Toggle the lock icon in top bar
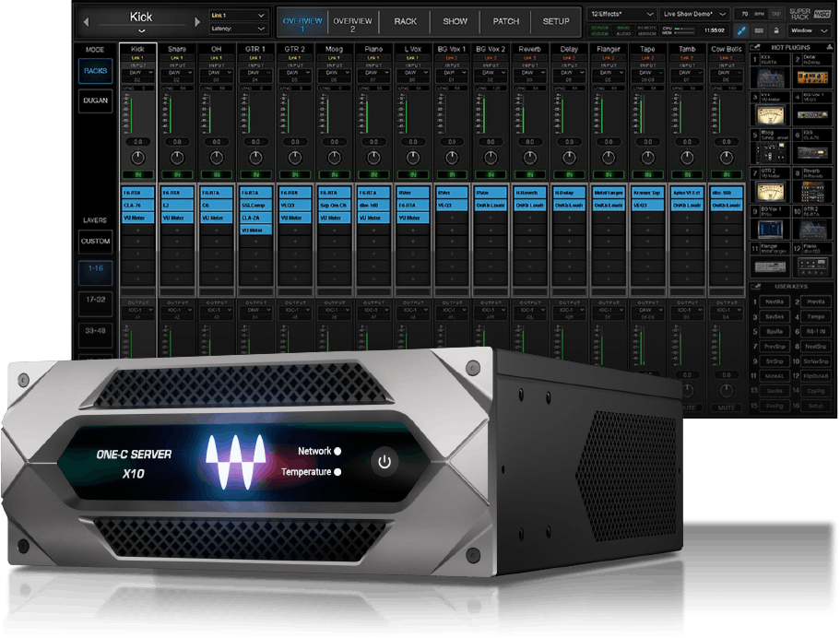This screenshot has height=638, width=840. [775, 30]
